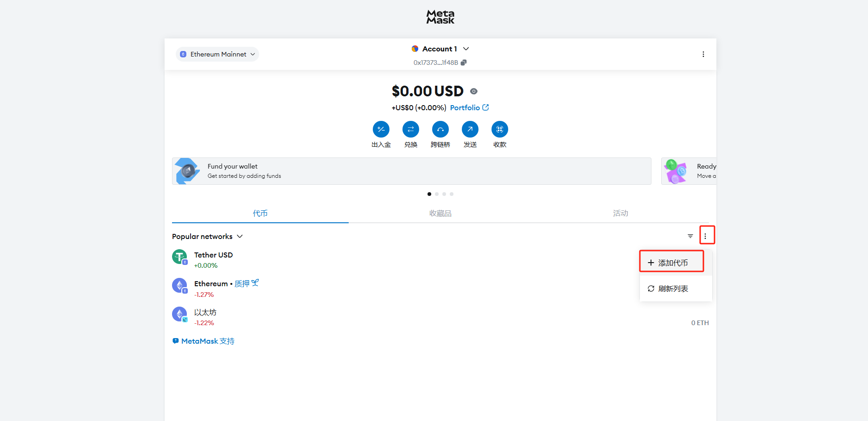The height and width of the screenshot is (421, 868).
Task: Switch to the 收藏品 tab
Action: (x=440, y=213)
